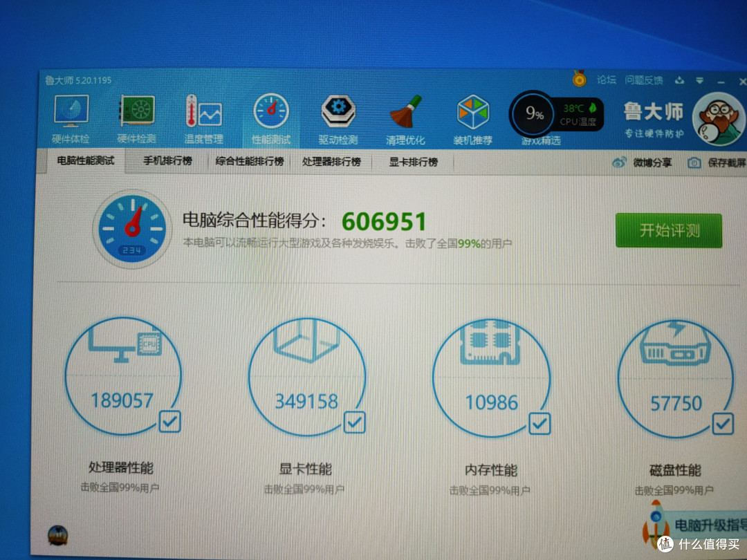The width and height of the screenshot is (747, 560).
Task: Open the 硬件体检 hardware checkup icon
Action: point(71,111)
